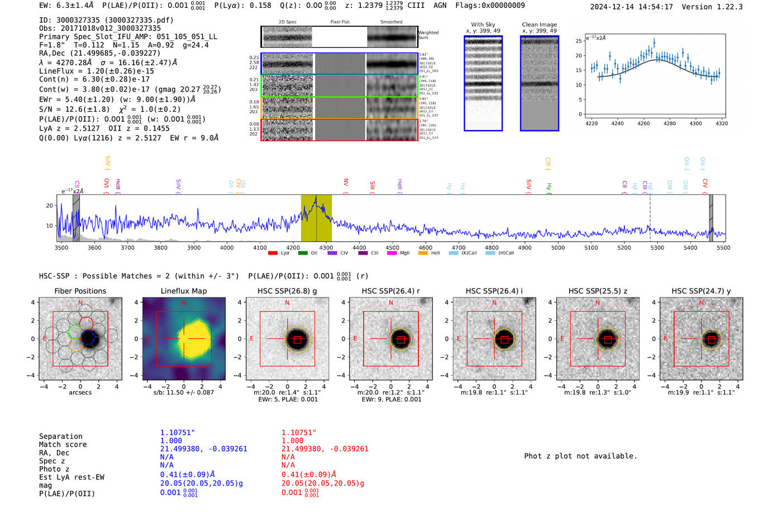This screenshot has height=532, width=782.
Task: Click the Version 1.22.3 label
Action: click(x=712, y=7)
